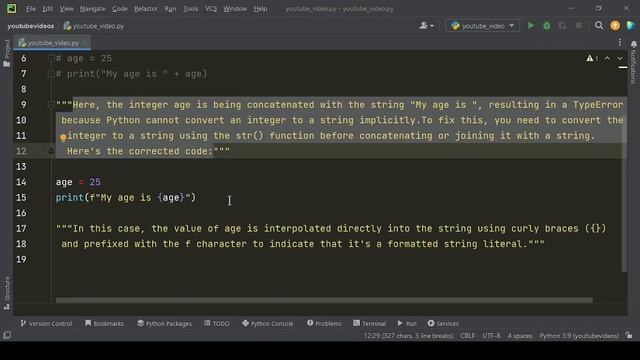The image size is (640, 360).
Task: Open Python Packages tool window
Action: click(164, 323)
